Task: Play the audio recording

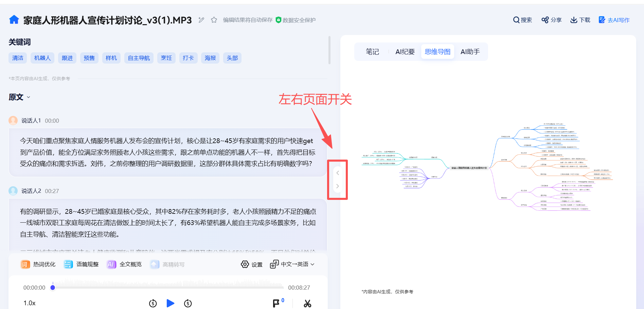Action: tap(171, 303)
